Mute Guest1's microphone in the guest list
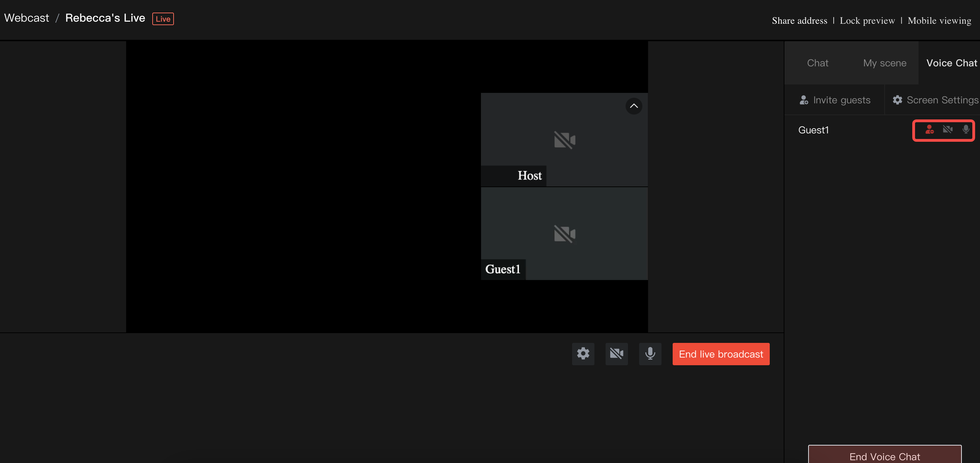This screenshot has width=980, height=463. tap(966, 130)
